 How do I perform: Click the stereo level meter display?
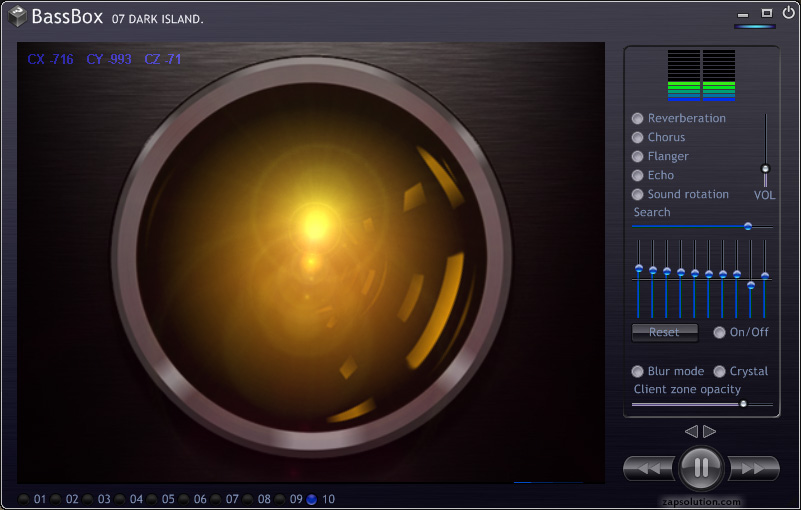tap(701, 75)
